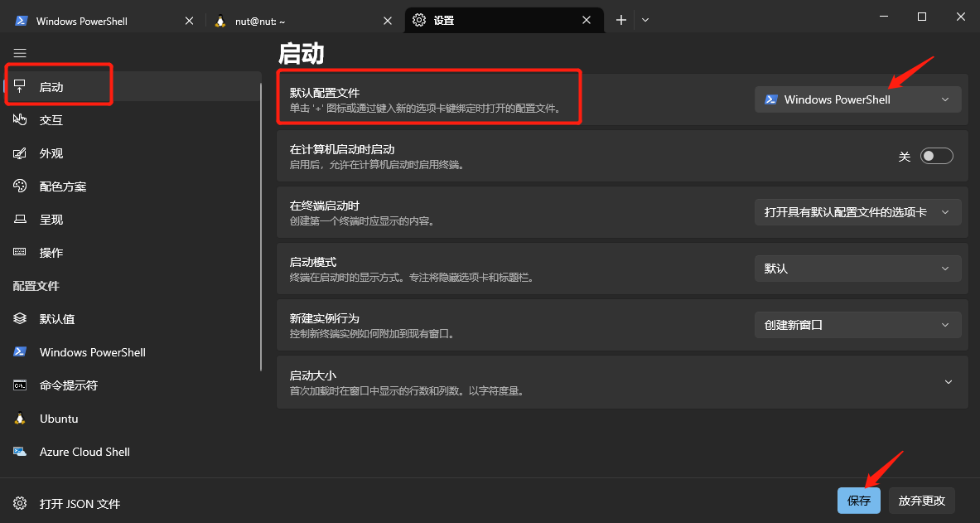Click the Azure Cloud Shell icon
980x523 pixels.
20,451
